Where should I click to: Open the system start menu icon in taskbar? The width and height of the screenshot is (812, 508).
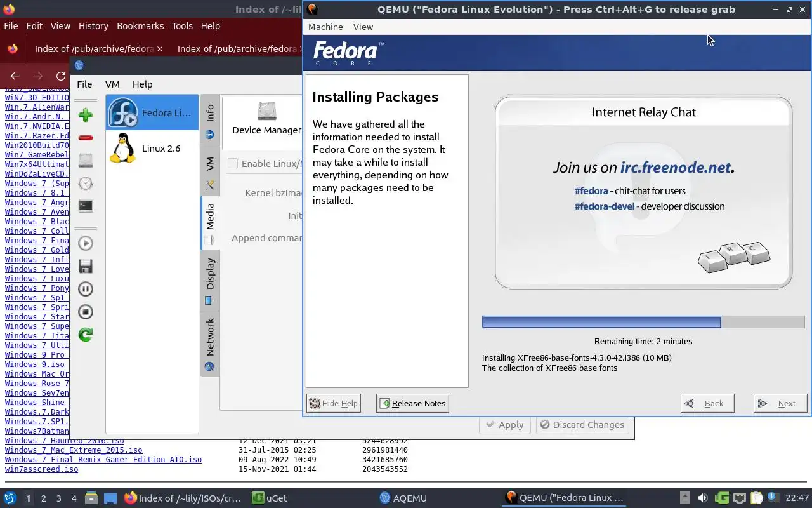click(x=10, y=498)
